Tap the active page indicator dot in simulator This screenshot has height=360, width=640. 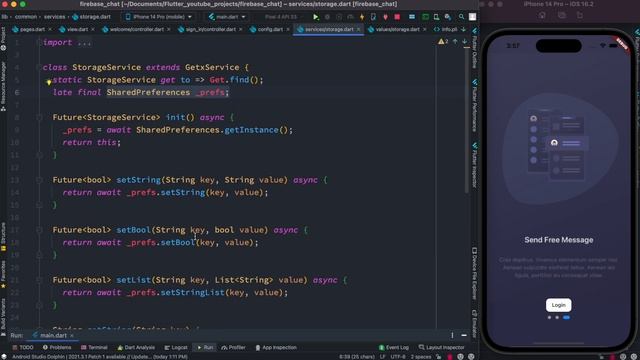[x=567, y=317]
